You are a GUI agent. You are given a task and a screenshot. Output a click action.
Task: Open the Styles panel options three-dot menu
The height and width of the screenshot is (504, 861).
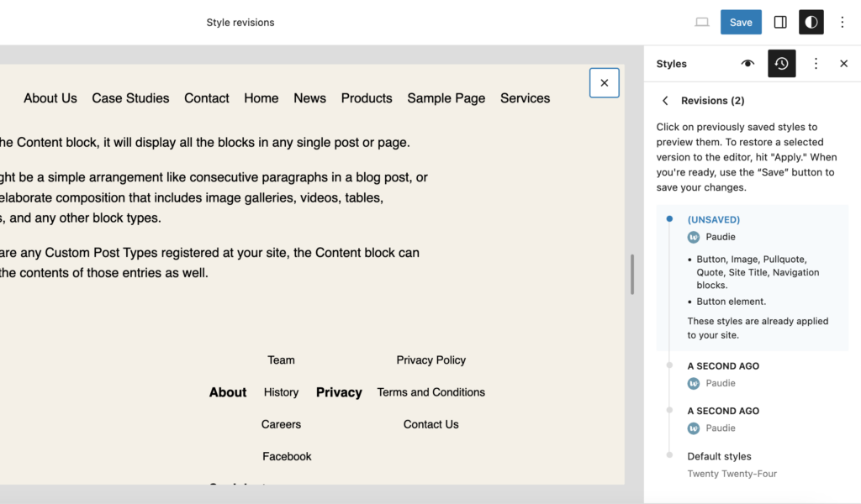click(x=815, y=63)
